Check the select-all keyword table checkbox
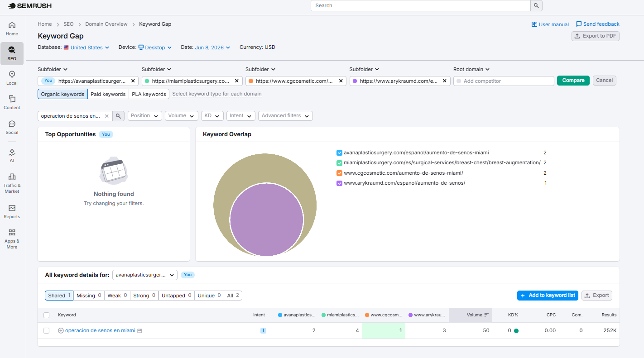Image resolution: width=644 pixels, height=358 pixels. click(x=46, y=315)
